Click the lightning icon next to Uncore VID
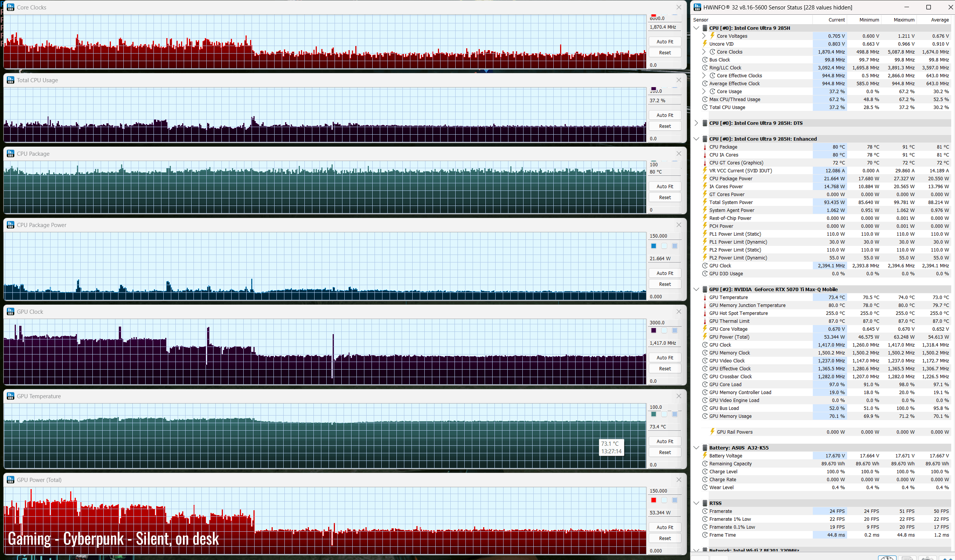Screen dimensions: 955x560 click(705, 44)
